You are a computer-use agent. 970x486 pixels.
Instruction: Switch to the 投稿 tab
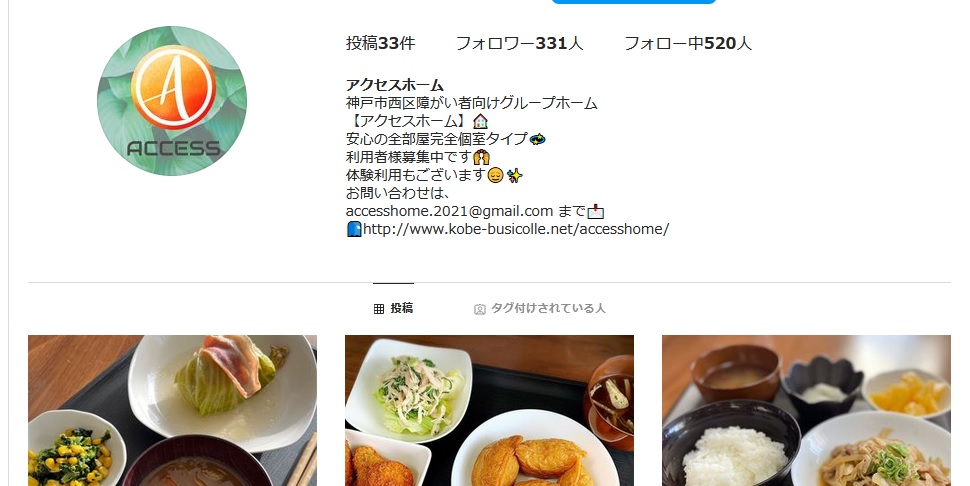point(393,308)
